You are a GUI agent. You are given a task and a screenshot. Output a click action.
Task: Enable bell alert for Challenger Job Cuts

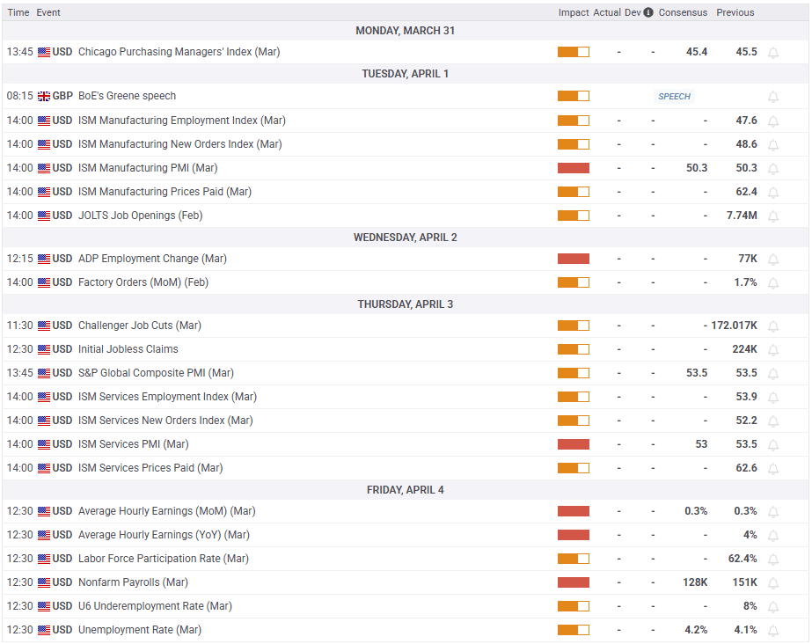773,326
